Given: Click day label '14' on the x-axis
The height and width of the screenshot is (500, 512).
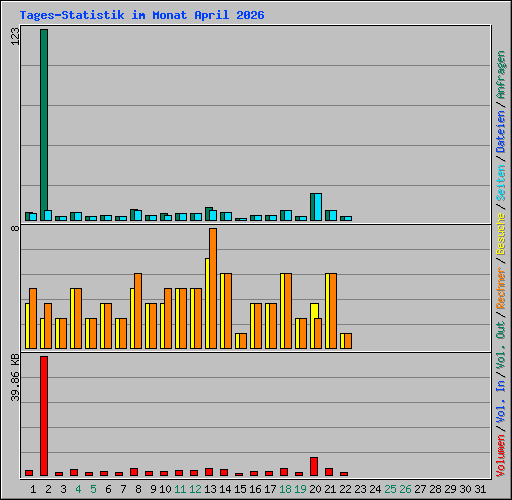Looking at the screenshot, I should 225,489.
